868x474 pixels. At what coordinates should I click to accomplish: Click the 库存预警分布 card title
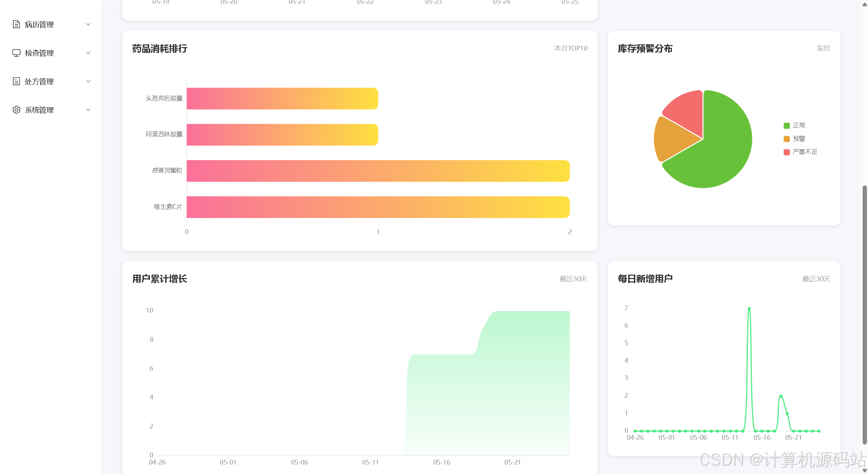(645, 48)
